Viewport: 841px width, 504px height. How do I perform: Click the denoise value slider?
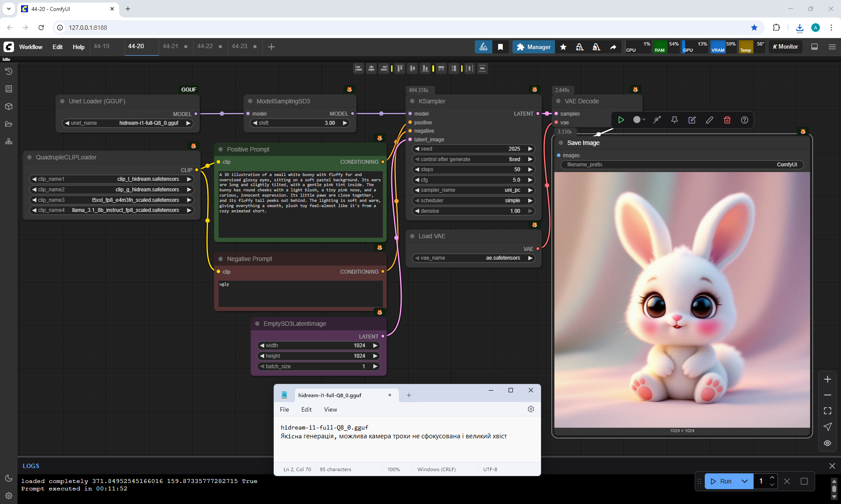[473, 211]
